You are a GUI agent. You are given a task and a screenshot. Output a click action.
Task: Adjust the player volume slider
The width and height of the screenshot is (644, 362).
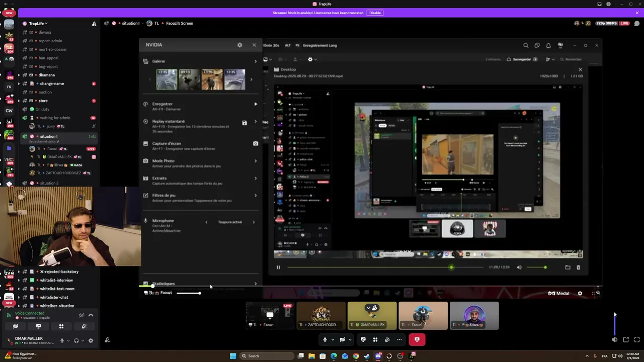click(x=536, y=267)
